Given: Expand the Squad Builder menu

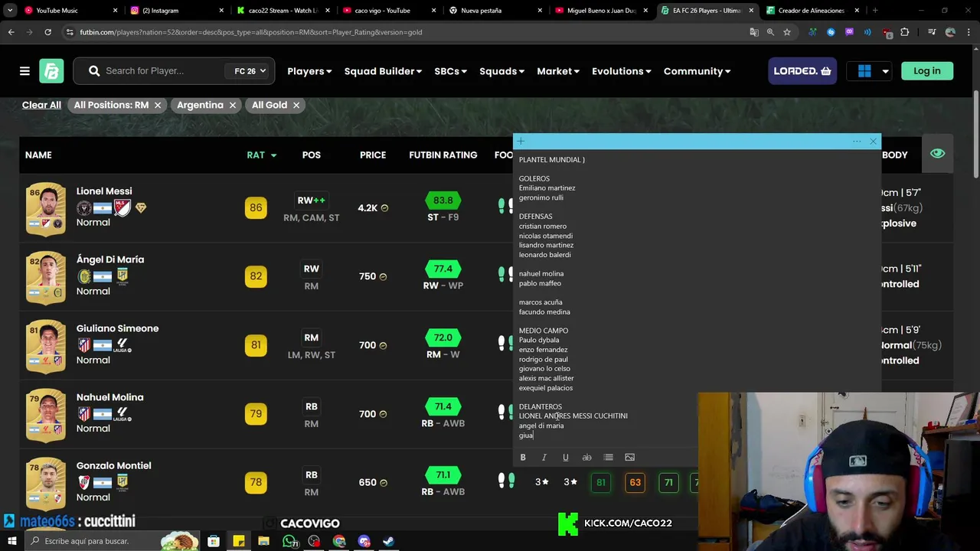Looking at the screenshot, I should pos(383,71).
